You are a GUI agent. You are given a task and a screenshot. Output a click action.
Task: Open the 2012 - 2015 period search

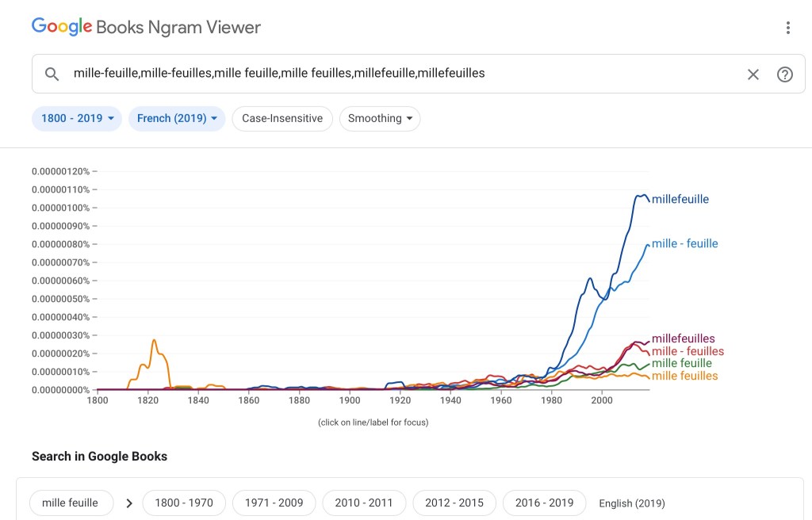tap(454, 503)
